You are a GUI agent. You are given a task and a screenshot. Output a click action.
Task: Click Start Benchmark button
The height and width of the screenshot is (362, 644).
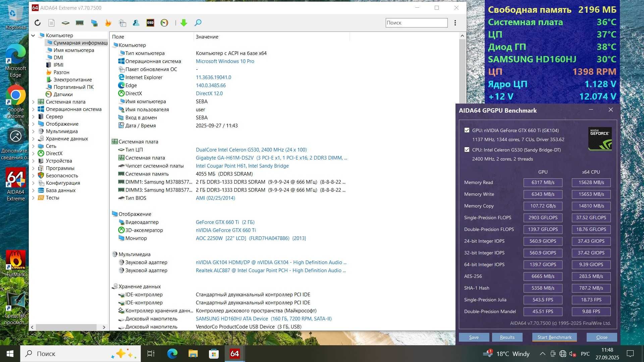click(x=554, y=337)
